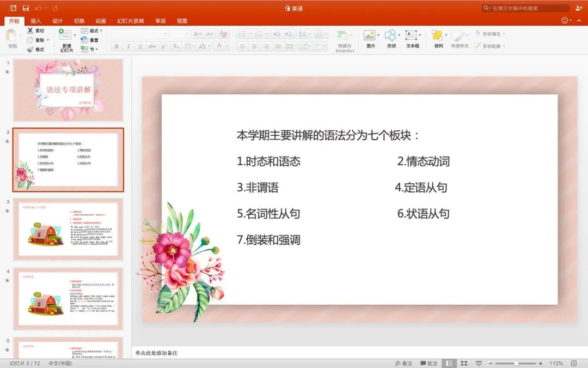Switch to the 切换 (Transitions) tab
The image size is (588, 368).
tap(79, 21)
